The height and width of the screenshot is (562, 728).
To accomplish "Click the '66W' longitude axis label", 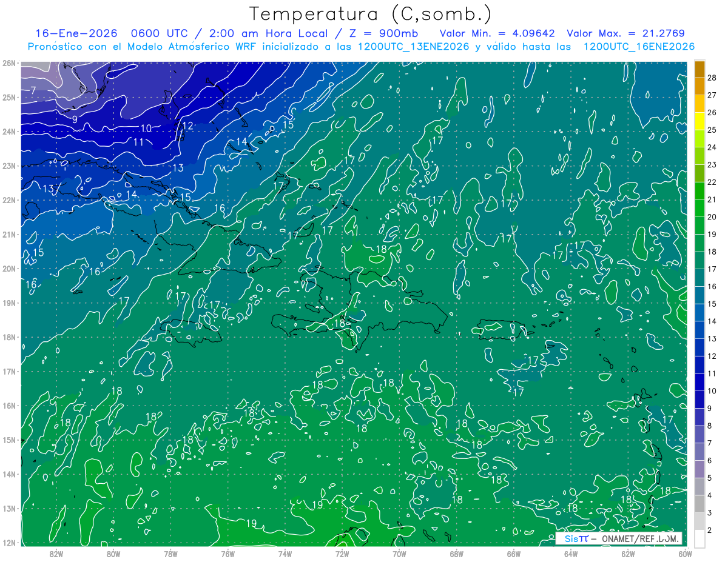I will pyautogui.click(x=514, y=554).
